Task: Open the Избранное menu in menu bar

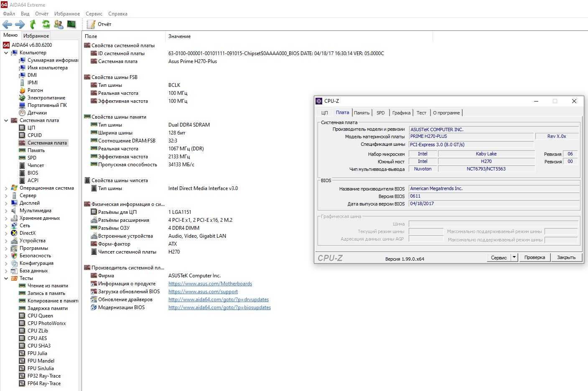Action: pyautogui.click(x=67, y=14)
